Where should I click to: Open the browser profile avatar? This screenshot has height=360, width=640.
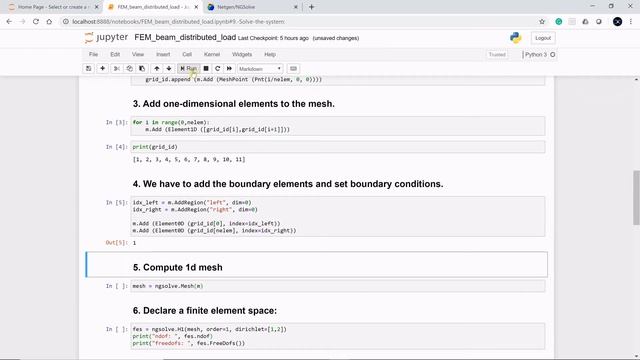coord(617,22)
